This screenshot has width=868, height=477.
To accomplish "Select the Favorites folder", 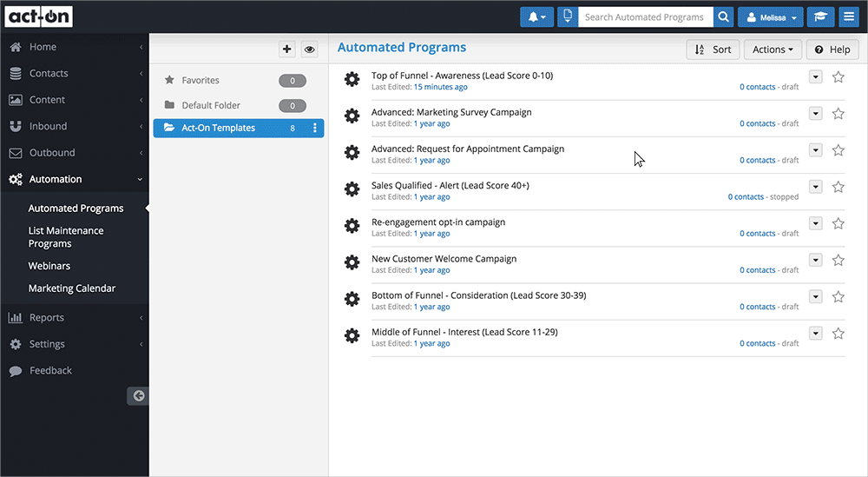I will 201,81.
